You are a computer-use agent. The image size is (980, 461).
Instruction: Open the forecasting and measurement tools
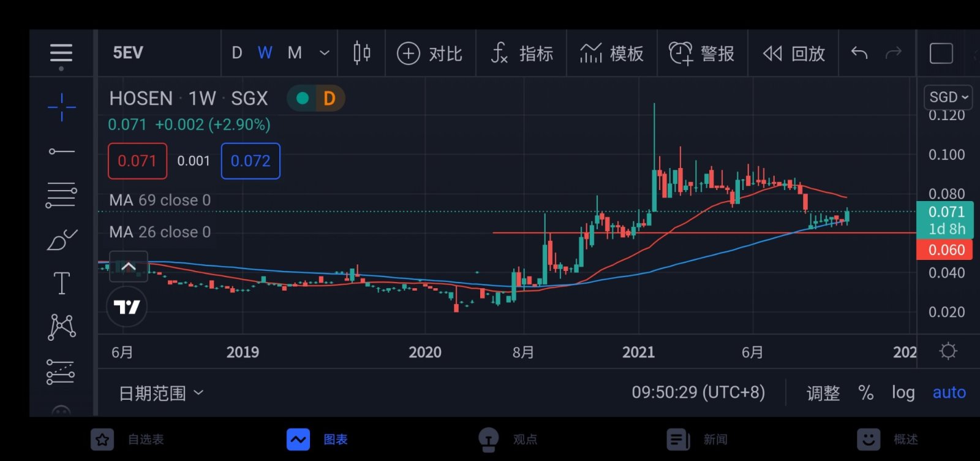[x=61, y=371]
